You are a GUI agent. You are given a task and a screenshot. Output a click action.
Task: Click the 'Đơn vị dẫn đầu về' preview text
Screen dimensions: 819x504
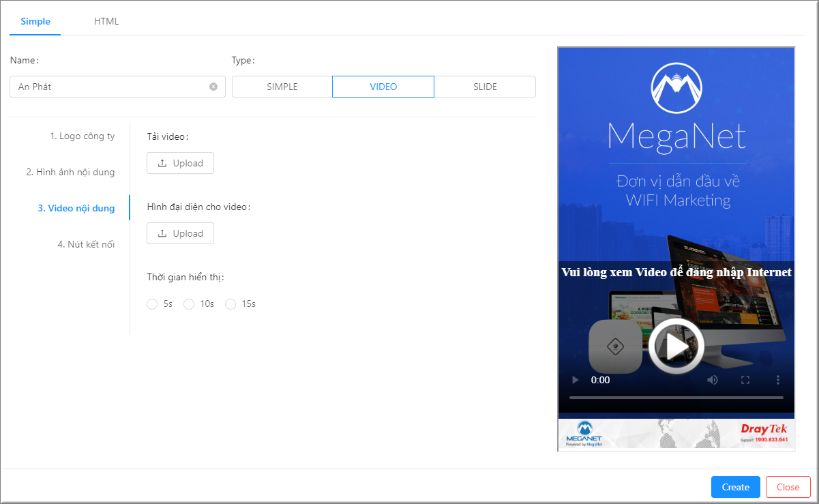678,181
